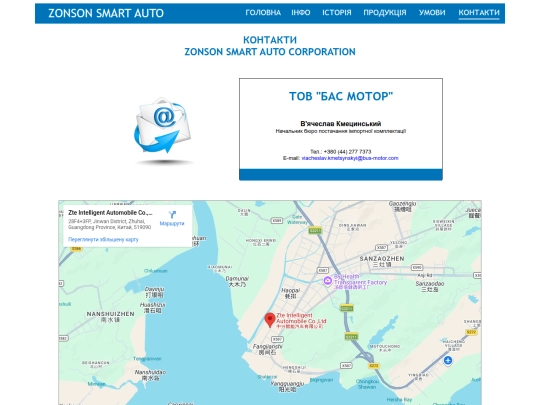Open the ІНФО menu item
Viewport: 540px width, 405px height.
tap(301, 13)
